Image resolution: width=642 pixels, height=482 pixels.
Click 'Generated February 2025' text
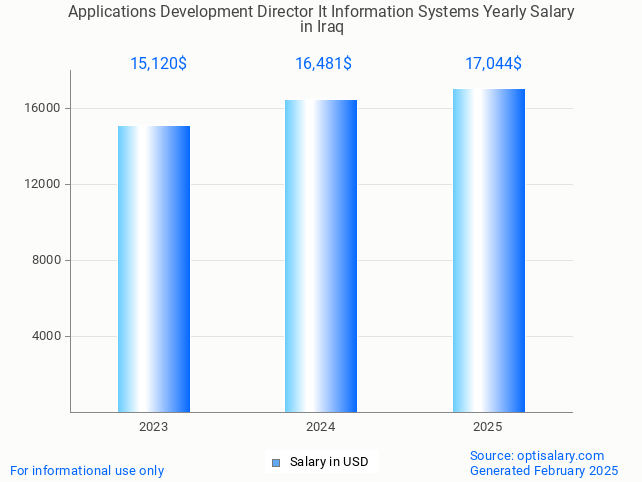pos(544,471)
